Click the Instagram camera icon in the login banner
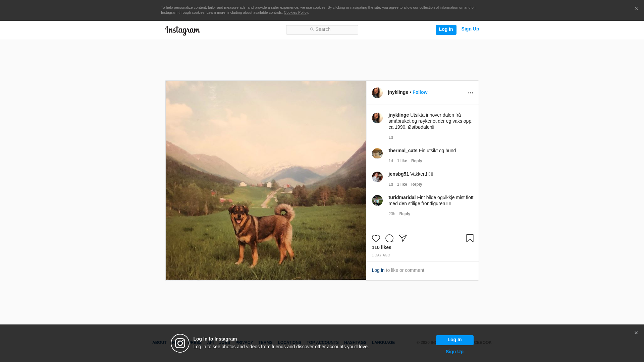Image resolution: width=644 pixels, height=362 pixels. (180, 343)
